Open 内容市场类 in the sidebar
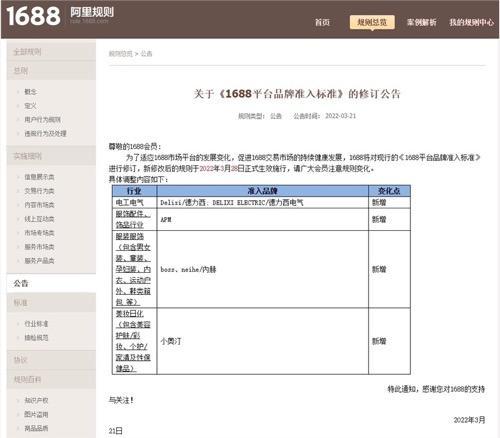 click(x=39, y=205)
